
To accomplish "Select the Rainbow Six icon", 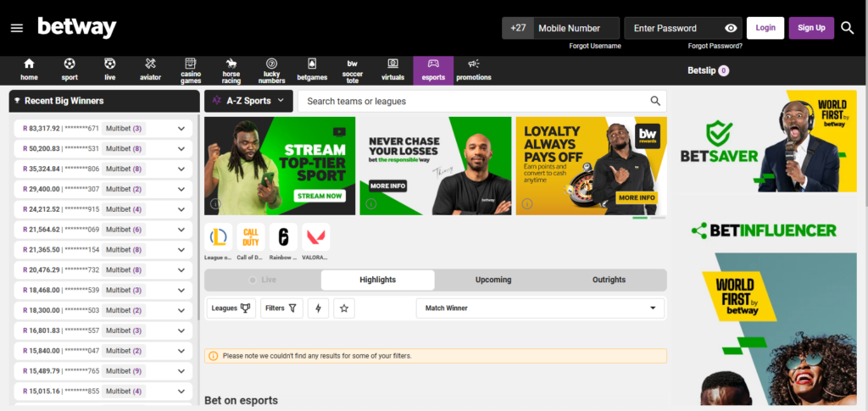I will click(x=283, y=237).
